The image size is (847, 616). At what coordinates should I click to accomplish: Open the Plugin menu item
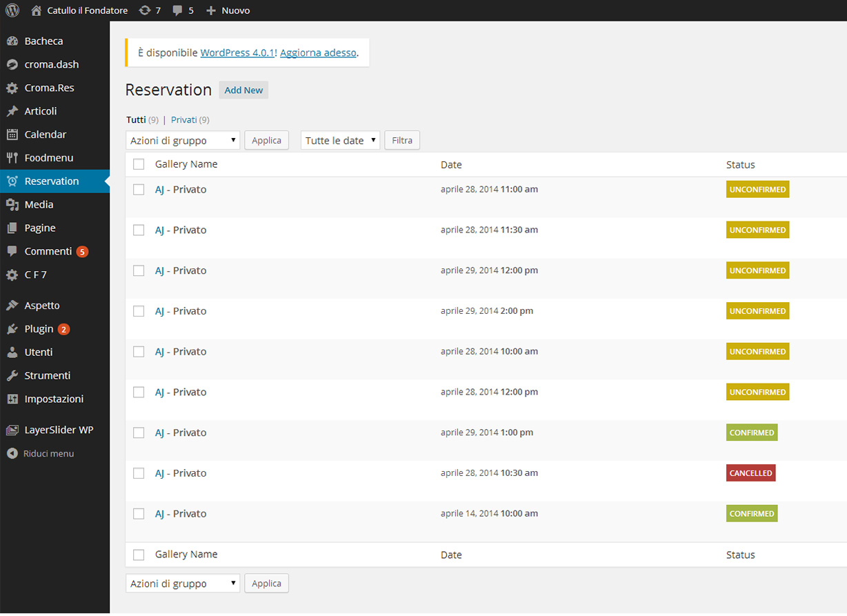coord(39,328)
